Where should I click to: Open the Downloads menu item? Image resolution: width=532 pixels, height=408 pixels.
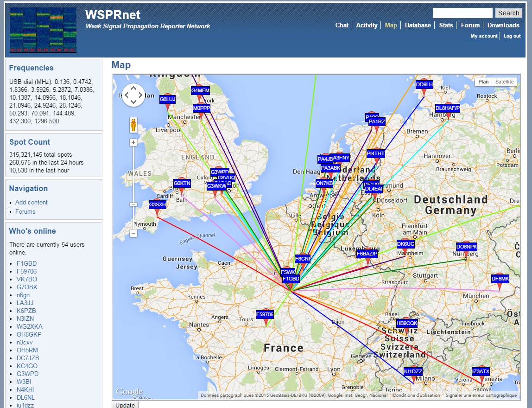pyautogui.click(x=503, y=25)
